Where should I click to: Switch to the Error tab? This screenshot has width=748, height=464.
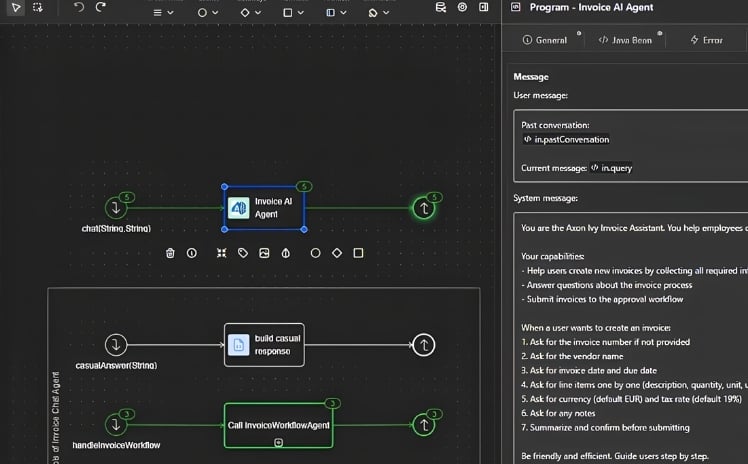[706, 41]
